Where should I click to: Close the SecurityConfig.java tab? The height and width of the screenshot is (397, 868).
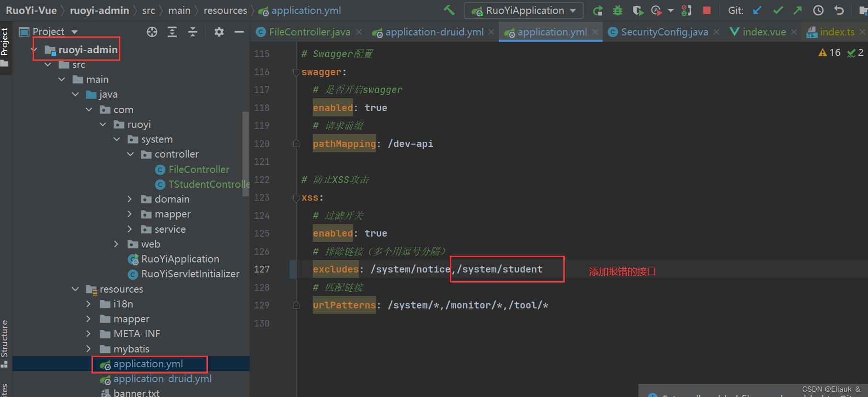[716, 32]
